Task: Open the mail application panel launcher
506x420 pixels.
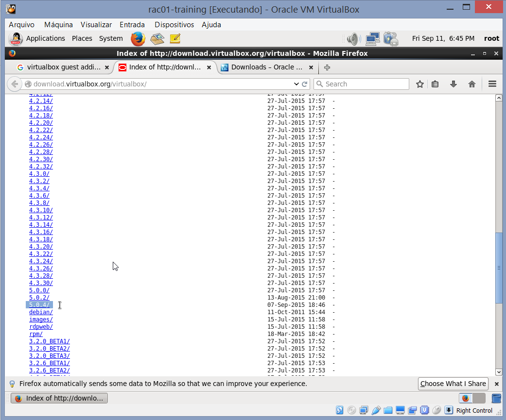Action: (x=157, y=39)
